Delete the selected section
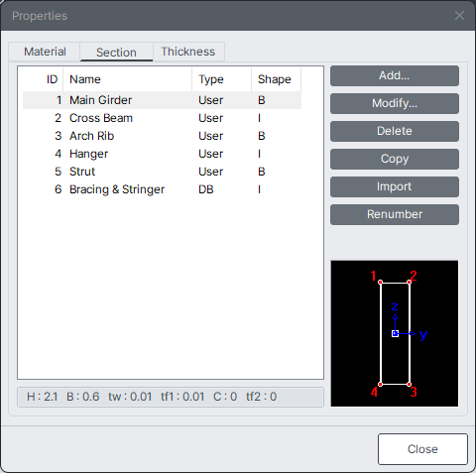The height and width of the screenshot is (473, 476). coord(395,131)
